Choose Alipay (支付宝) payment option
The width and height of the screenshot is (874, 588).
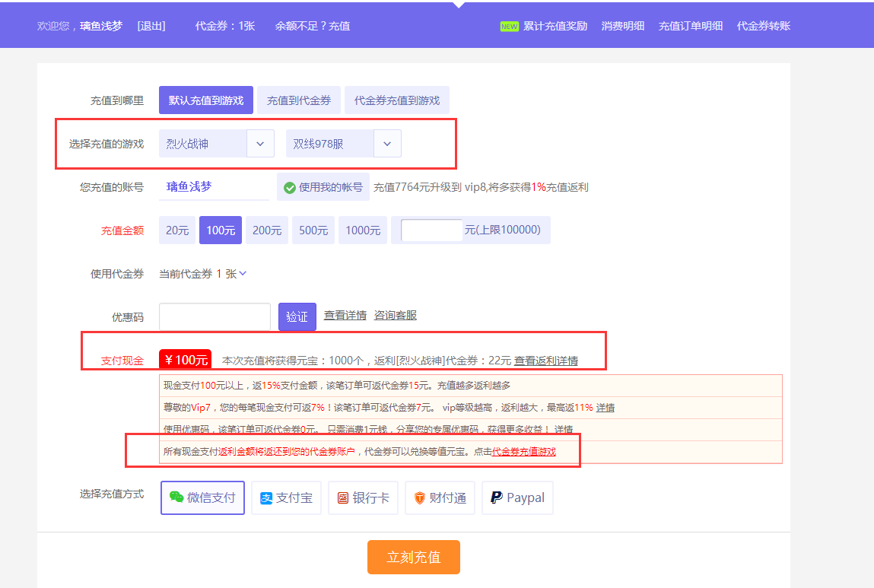click(286, 497)
